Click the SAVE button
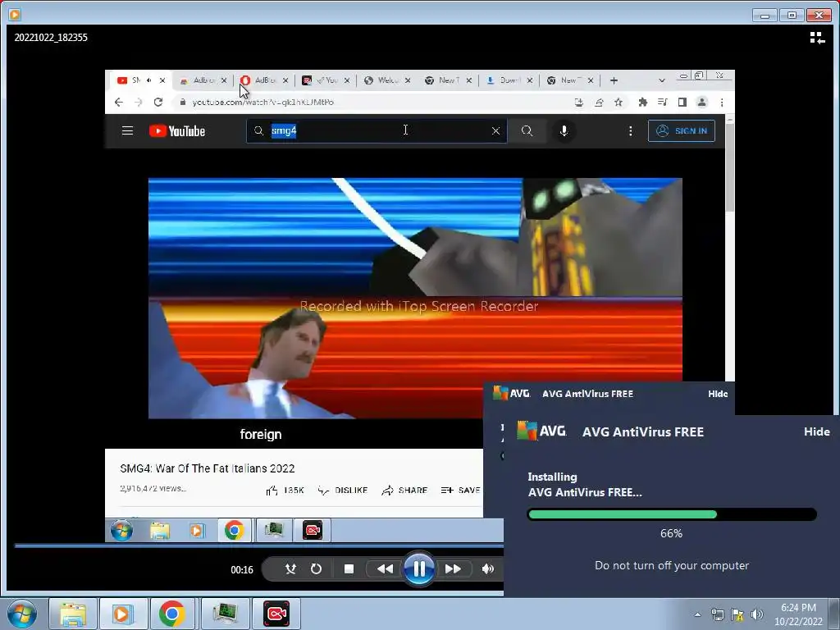This screenshot has height=630, width=840. click(x=460, y=491)
